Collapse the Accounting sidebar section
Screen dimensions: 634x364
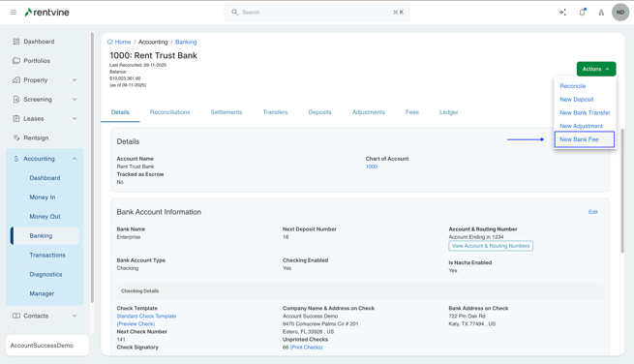tap(75, 159)
